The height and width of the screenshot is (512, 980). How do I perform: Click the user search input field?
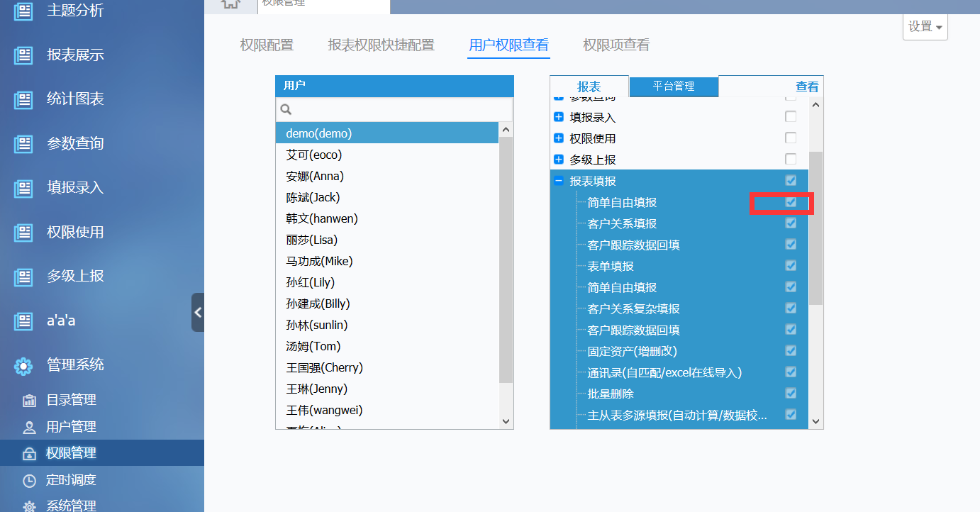pyautogui.click(x=394, y=110)
